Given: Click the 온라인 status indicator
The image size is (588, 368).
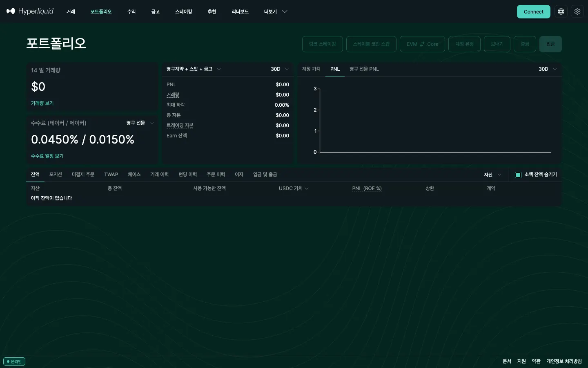Looking at the screenshot, I should [14, 361].
